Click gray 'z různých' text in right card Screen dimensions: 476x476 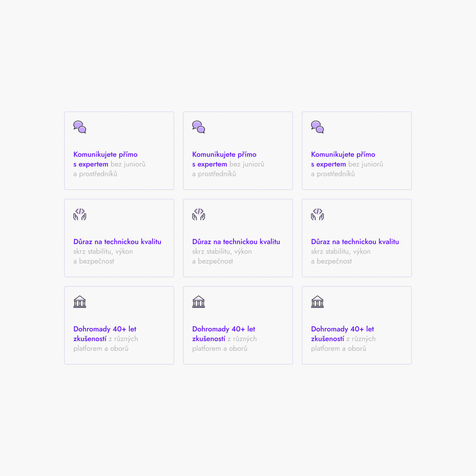coord(361,339)
